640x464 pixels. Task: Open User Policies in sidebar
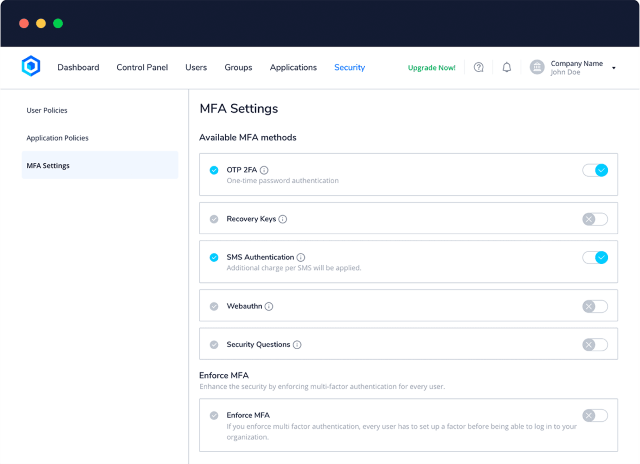47,110
